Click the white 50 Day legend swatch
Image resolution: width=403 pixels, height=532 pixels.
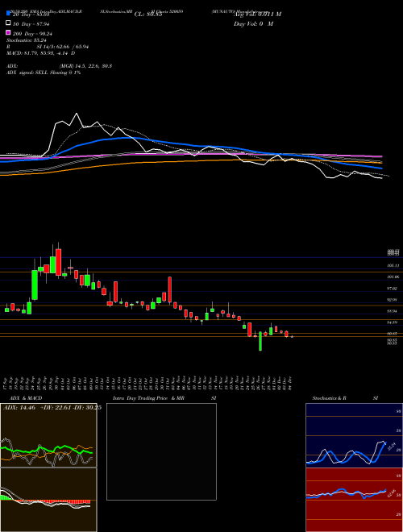9,23
